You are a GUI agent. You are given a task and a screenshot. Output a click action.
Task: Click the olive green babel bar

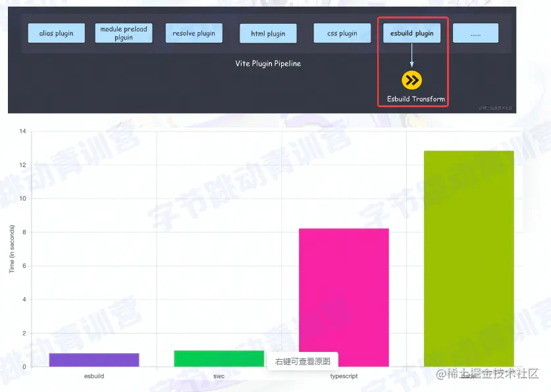click(469, 258)
